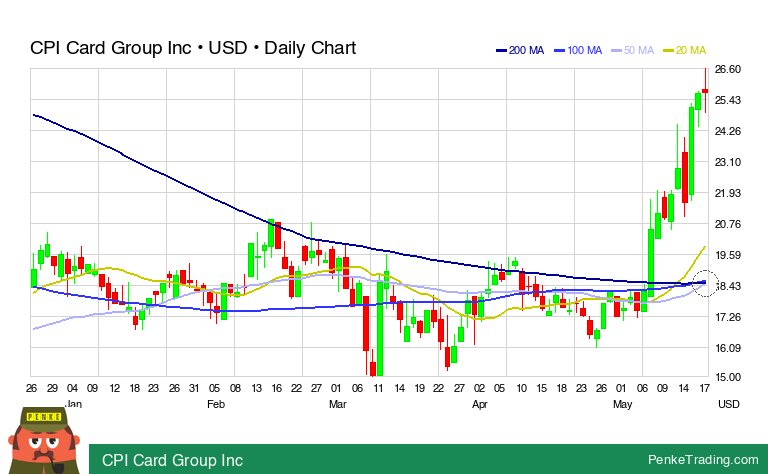Image resolution: width=768 pixels, height=474 pixels.
Task: Select the 21.93 price axis label
Action: click(x=727, y=193)
